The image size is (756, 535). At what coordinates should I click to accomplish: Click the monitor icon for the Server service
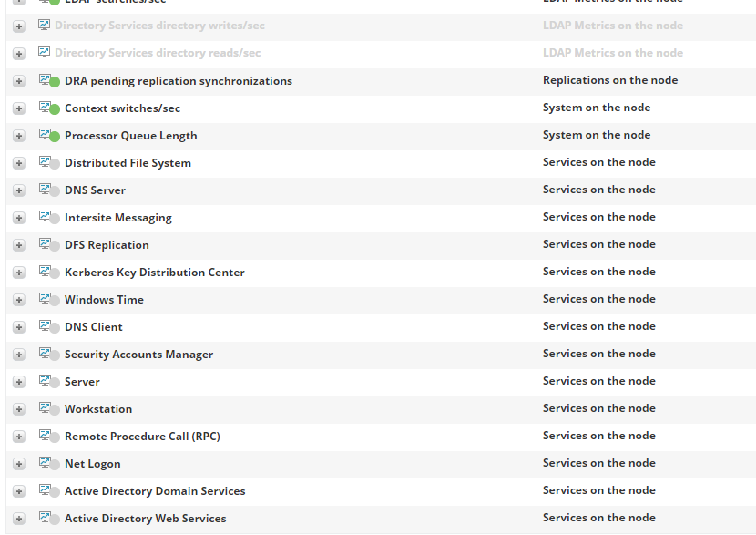49,382
